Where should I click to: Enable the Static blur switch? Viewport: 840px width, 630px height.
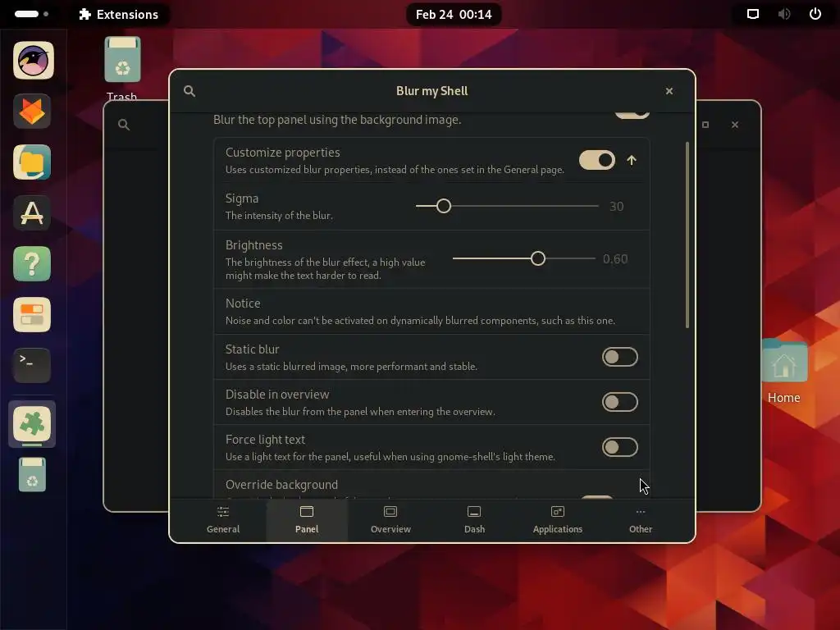click(x=620, y=357)
